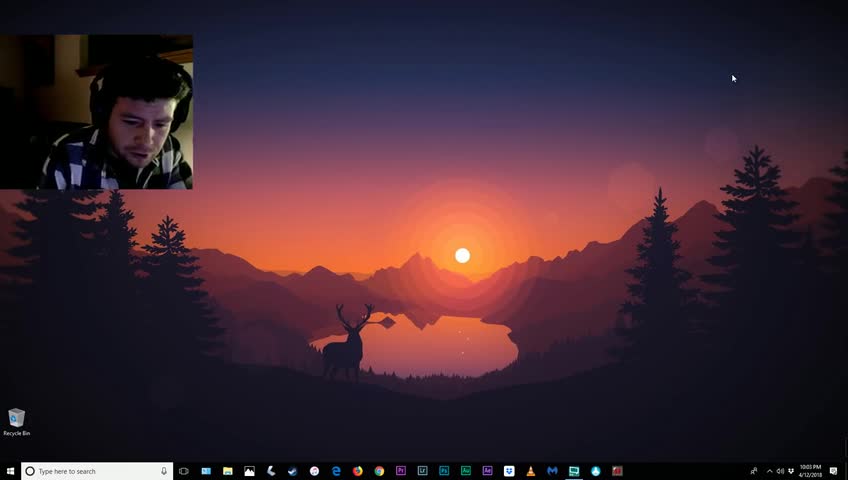Open the Windows Start menu
Viewport: 848px width, 480px height.
(x=10, y=471)
